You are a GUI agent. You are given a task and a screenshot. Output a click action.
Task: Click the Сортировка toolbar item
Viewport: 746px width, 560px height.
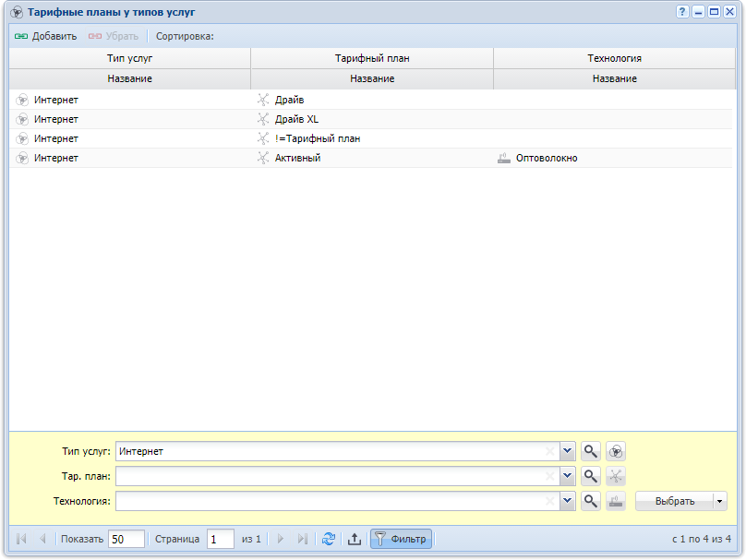(x=185, y=36)
